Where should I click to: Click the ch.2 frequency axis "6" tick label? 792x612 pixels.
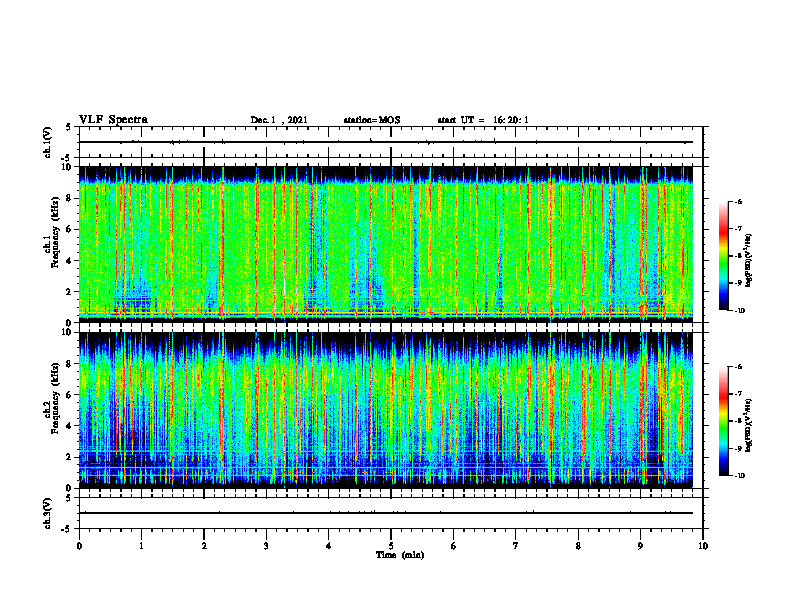[x=70, y=395]
